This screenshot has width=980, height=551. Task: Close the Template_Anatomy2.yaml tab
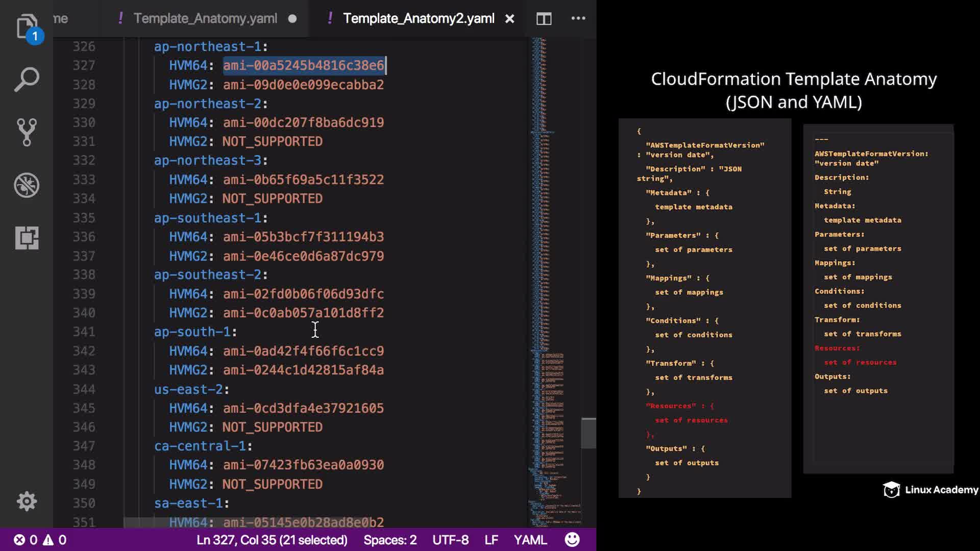509,19
